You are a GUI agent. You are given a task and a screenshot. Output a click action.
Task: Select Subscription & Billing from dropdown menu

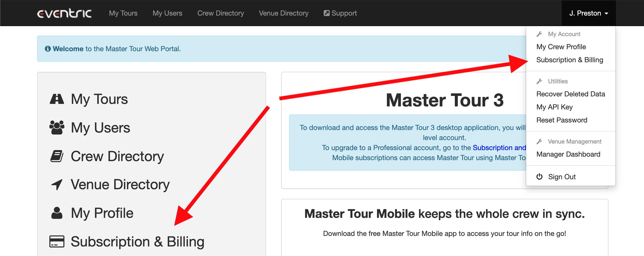(x=570, y=60)
